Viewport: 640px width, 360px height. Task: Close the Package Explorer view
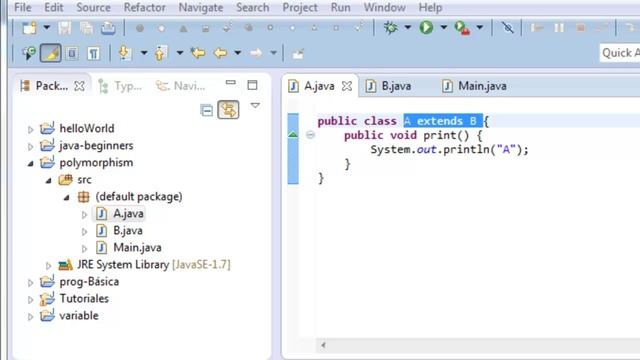80,86
